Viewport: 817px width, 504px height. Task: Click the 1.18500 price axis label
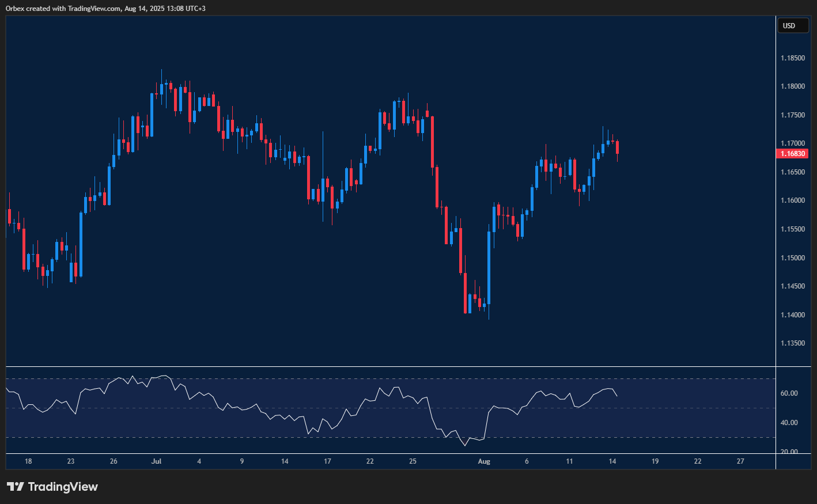pyautogui.click(x=792, y=58)
